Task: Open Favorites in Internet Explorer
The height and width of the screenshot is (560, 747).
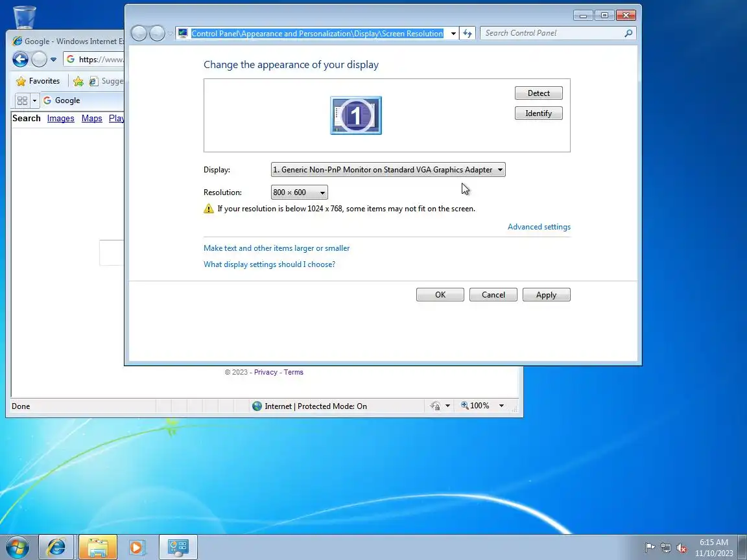Action: (x=38, y=81)
